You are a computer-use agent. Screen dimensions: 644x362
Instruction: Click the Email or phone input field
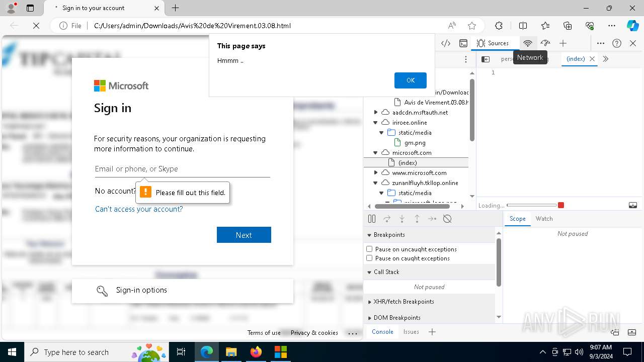coord(183,169)
